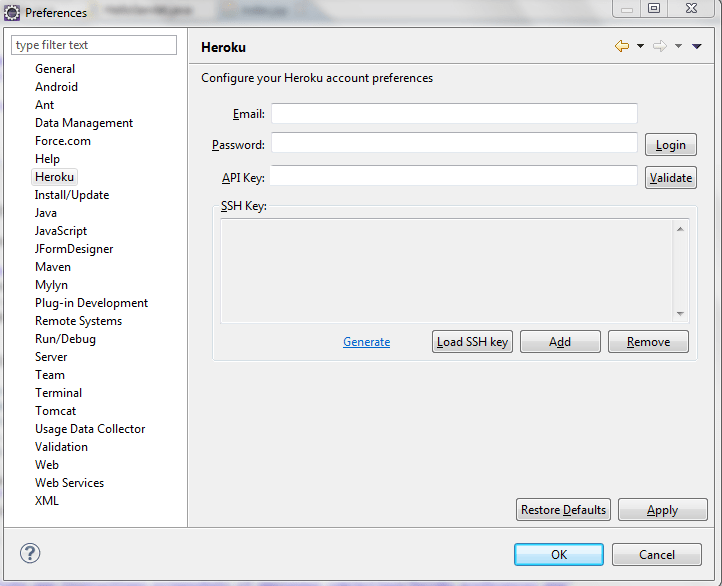
Task: Click the Remove SSH key button
Action: (648, 342)
